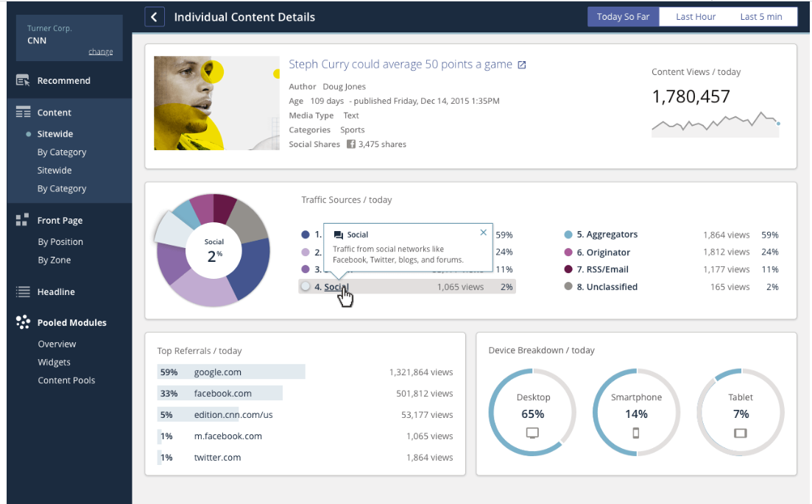Switch time range to Last Hour
The image size is (812, 504).
[696, 17]
